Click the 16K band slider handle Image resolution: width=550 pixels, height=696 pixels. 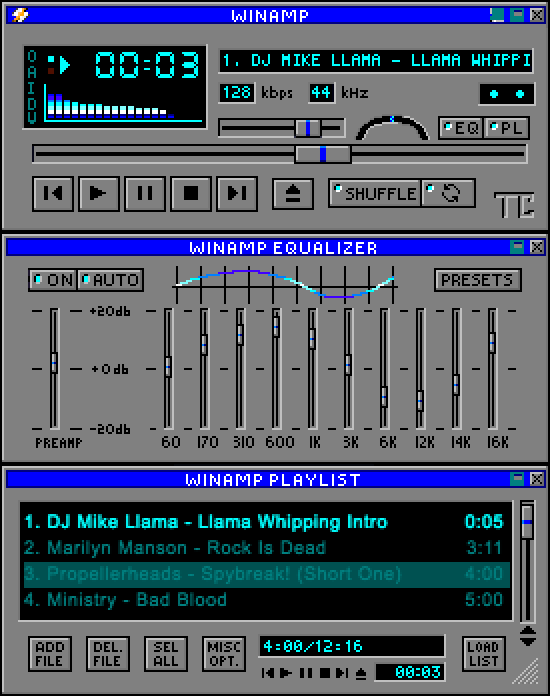tap(492, 343)
